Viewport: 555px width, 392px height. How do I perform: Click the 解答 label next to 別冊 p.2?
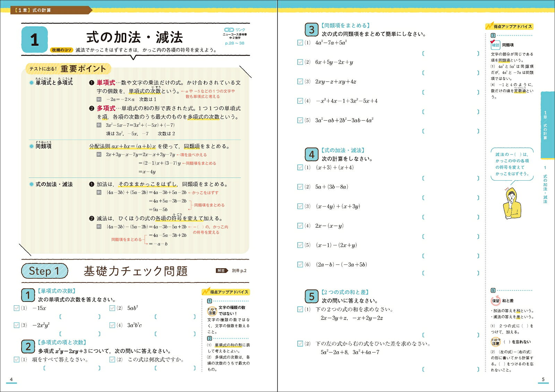[x=221, y=271]
